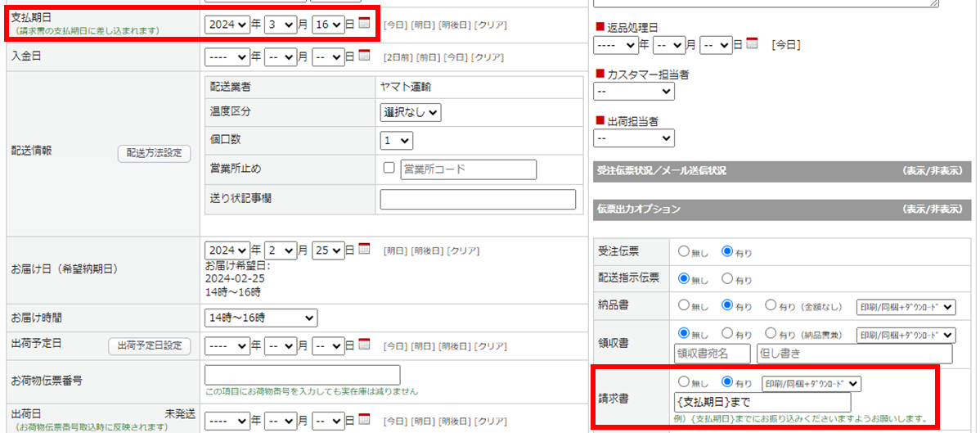
Task: Open 請求書 output method dropdown
Action: [x=811, y=383]
